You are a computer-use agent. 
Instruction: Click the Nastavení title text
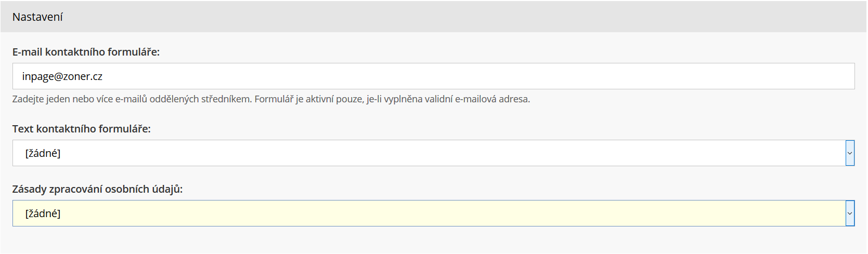pos(37,17)
